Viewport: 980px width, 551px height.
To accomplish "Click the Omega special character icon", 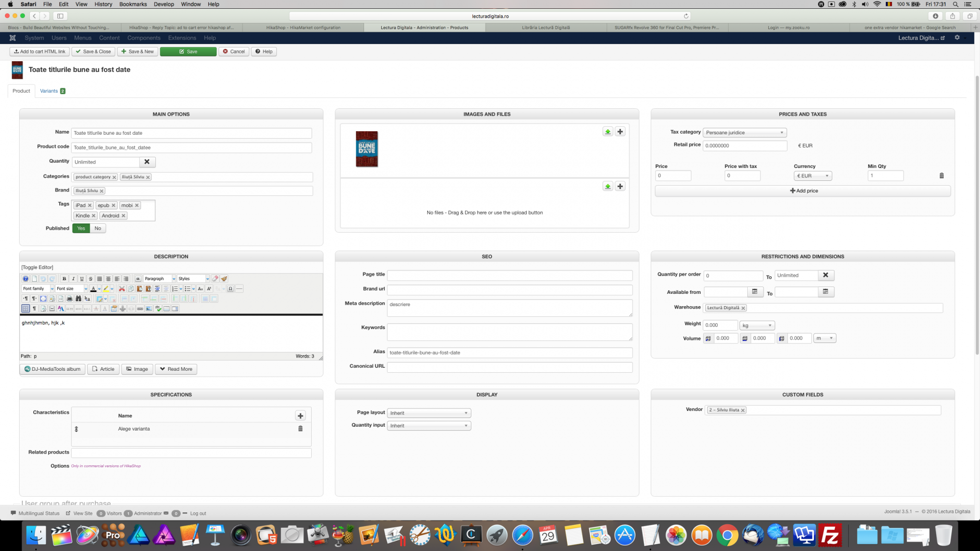I will 230,289.
